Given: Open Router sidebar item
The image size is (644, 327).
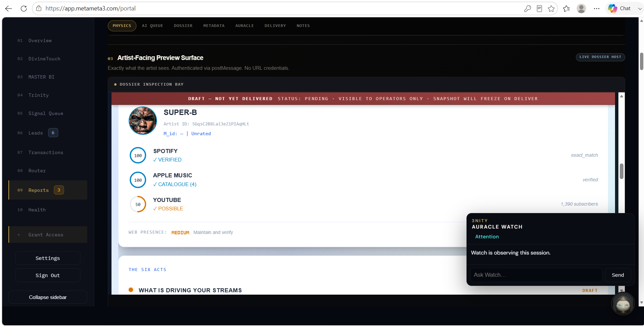Looking at the screenshot, I should pos(48,171).
